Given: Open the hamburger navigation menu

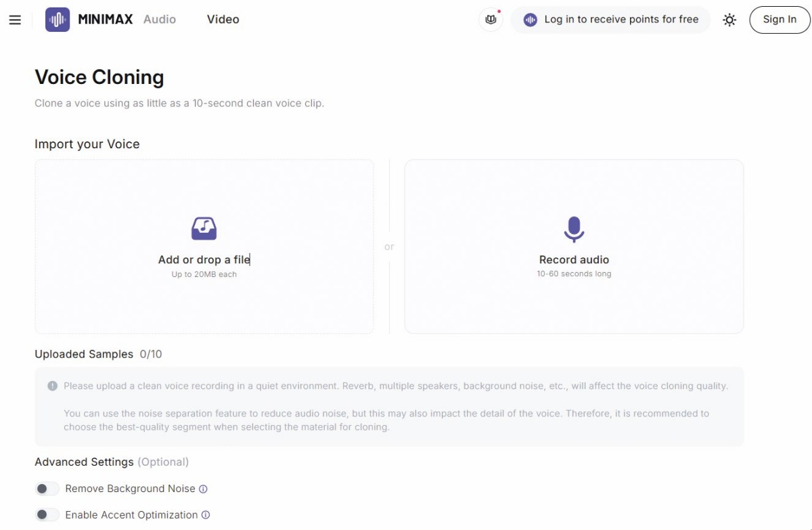Looking at the screenshot, I should coord(15,20).
